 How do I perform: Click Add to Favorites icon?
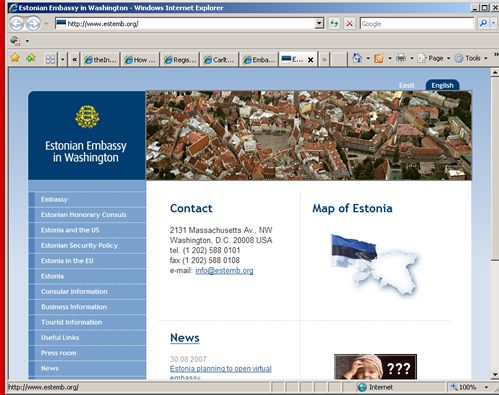[31, 58]
